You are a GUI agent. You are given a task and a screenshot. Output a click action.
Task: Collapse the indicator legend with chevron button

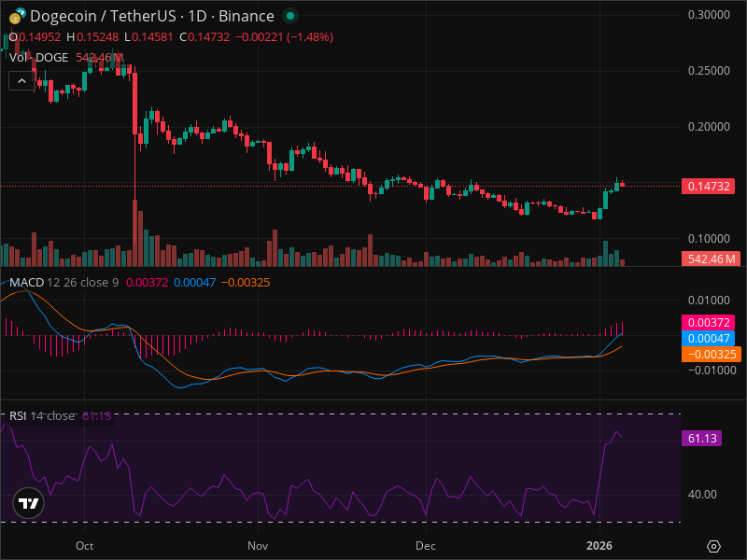[x=21, y=81]
